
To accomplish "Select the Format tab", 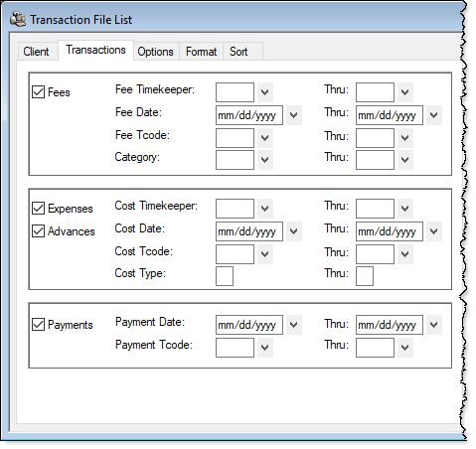I will (201, 52).
